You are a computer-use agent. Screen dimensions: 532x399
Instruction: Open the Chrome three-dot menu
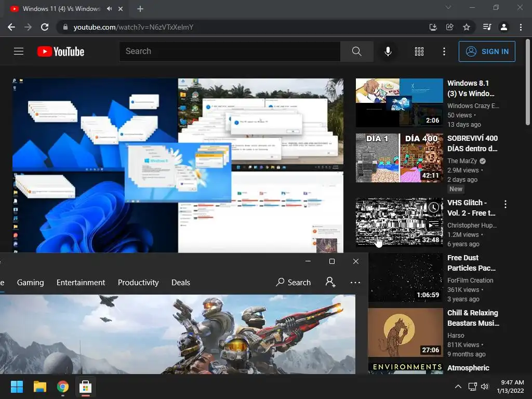coord(521,27)
